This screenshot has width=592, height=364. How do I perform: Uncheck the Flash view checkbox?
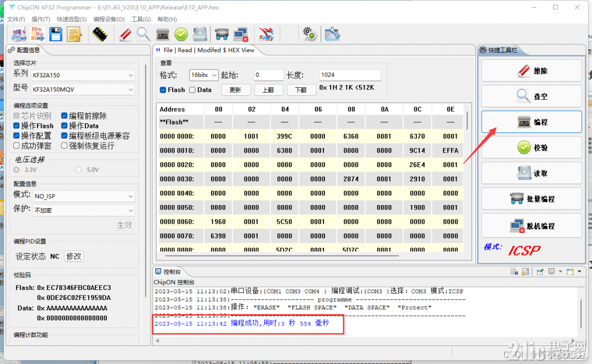163,90
